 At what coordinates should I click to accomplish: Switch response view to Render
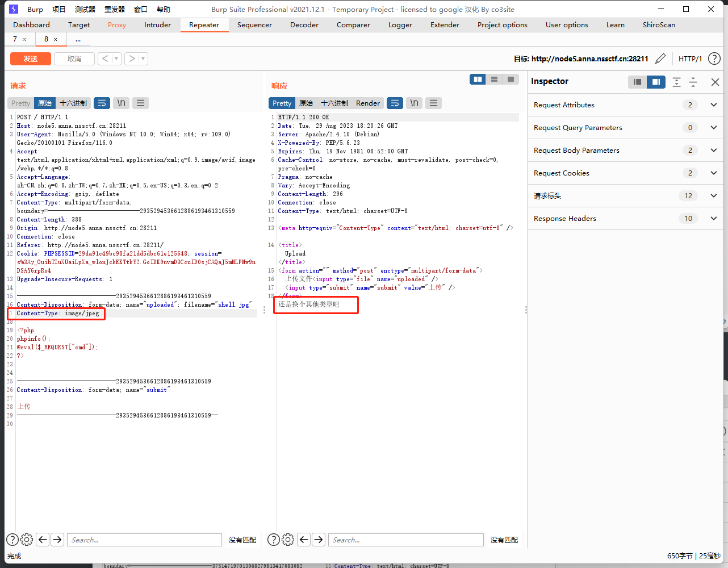tap(368, 103)
